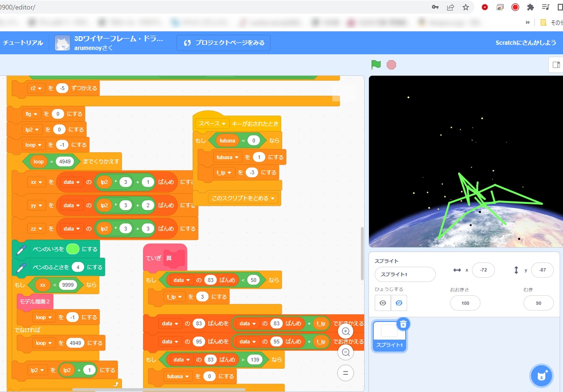Show more bookmarks with the chevron button
The width and height of the screenshot is (563, 392).
[527, 22]
